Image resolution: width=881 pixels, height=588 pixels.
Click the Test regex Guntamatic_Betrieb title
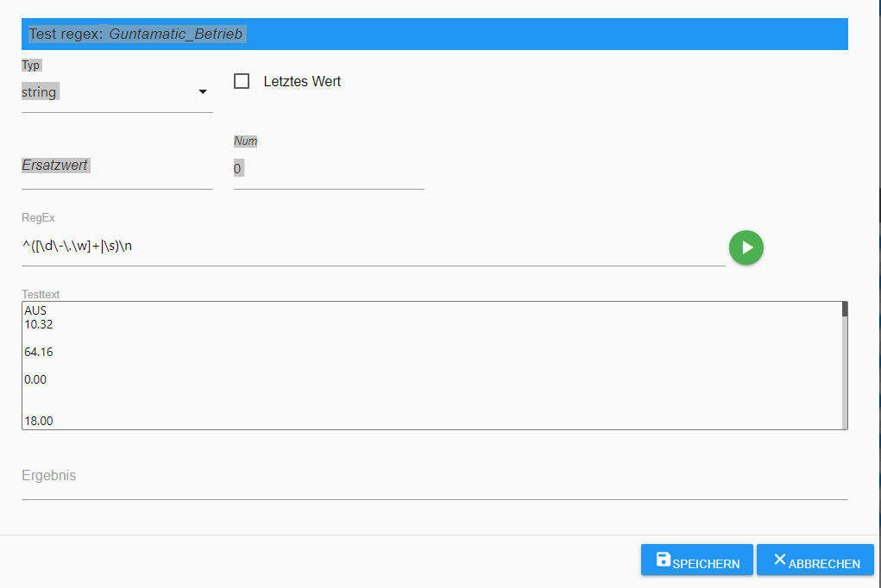coord(135,34)
